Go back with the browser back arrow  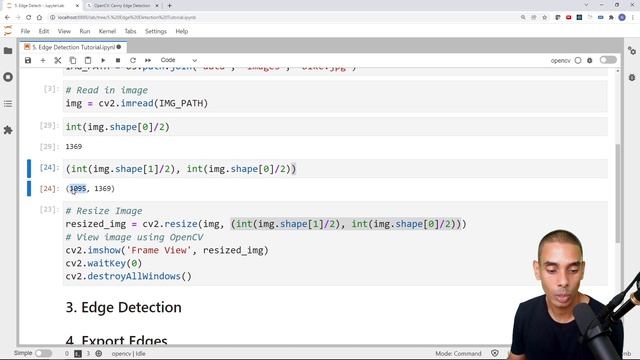[7, 18]
